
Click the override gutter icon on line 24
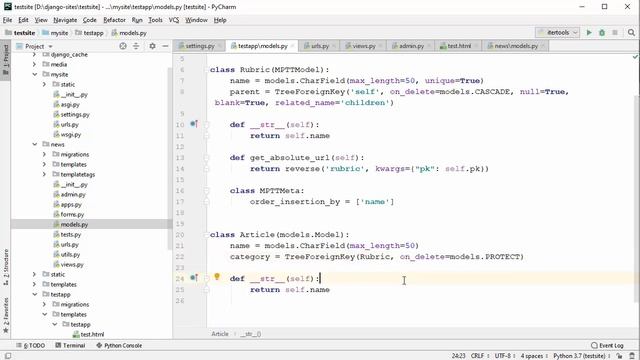point(194,278)
